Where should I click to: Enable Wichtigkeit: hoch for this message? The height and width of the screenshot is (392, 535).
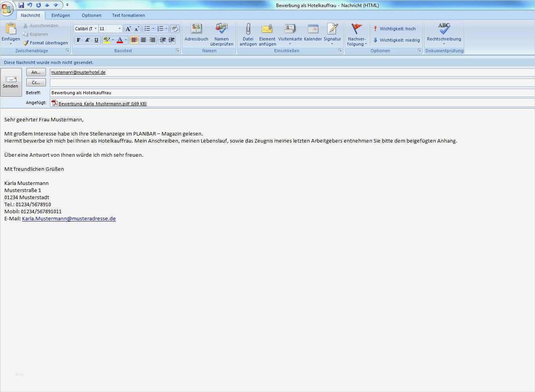(x=396, y=28)
